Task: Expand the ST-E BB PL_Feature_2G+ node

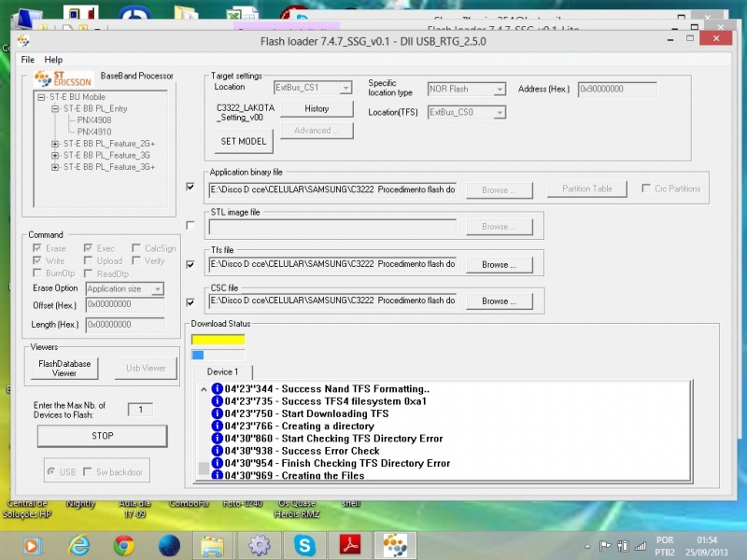Action: click(55, 144)
